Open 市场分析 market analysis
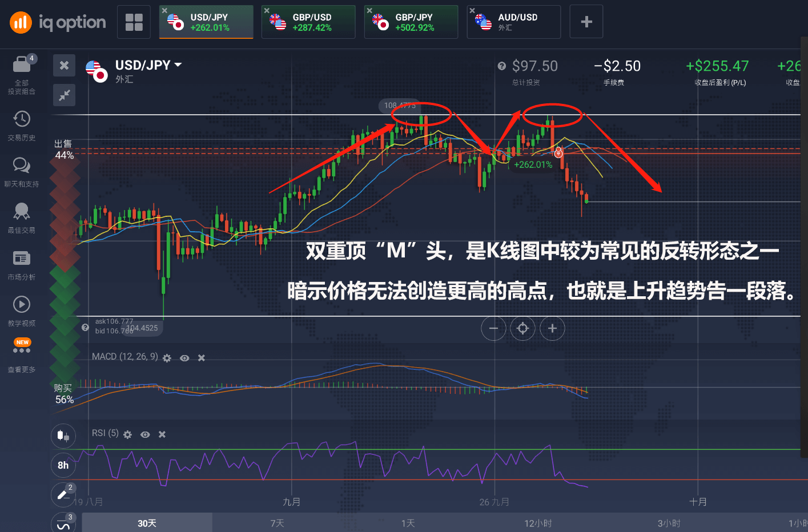Screen dimensions: 808x532 (x=22, y=265)
